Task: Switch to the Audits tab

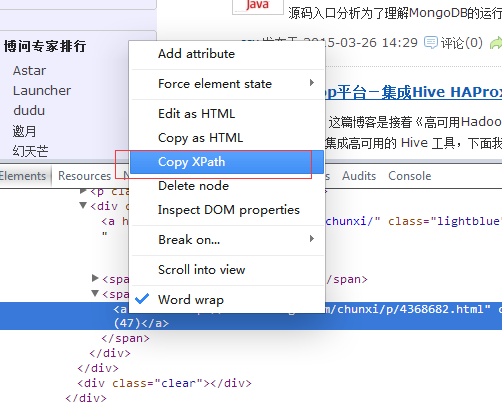Action: (359, 176)
